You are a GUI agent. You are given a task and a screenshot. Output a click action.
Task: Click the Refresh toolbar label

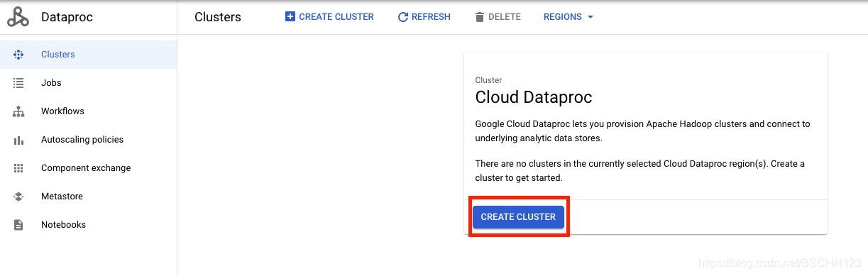tap(431, 17)
